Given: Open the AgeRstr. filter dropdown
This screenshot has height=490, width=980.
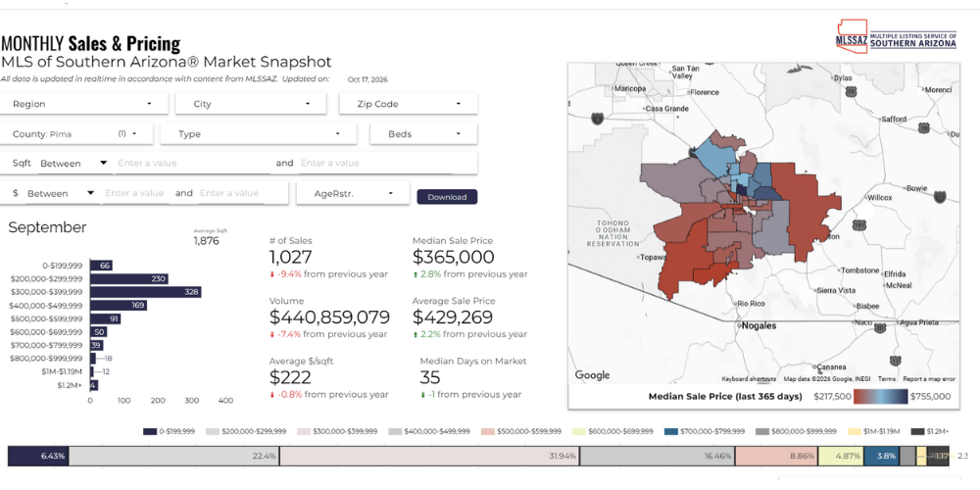Looking at the screenshot, I should click(x=353, y=193).
